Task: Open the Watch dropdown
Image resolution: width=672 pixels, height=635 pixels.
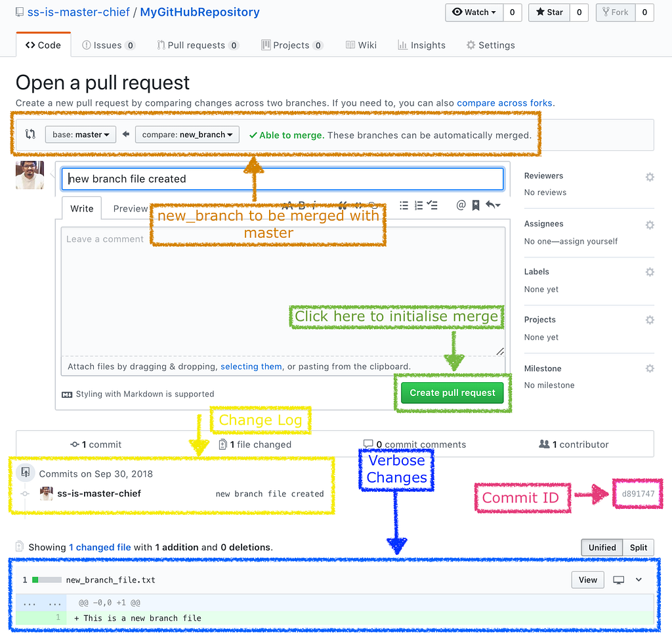Action: pyautogui.click(x=474, y=12)
